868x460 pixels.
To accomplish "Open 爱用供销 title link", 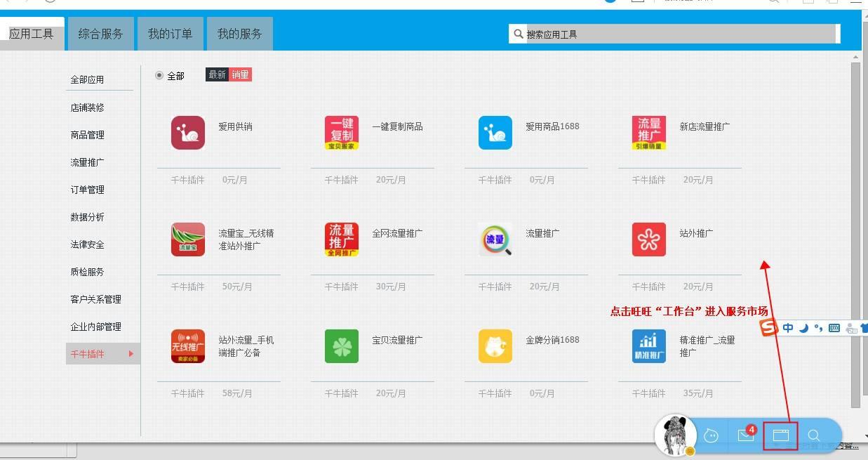I will (235, 126).
